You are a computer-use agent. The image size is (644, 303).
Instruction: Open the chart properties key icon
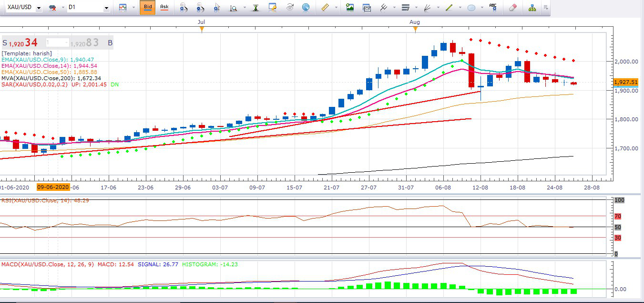coord(273,8)
